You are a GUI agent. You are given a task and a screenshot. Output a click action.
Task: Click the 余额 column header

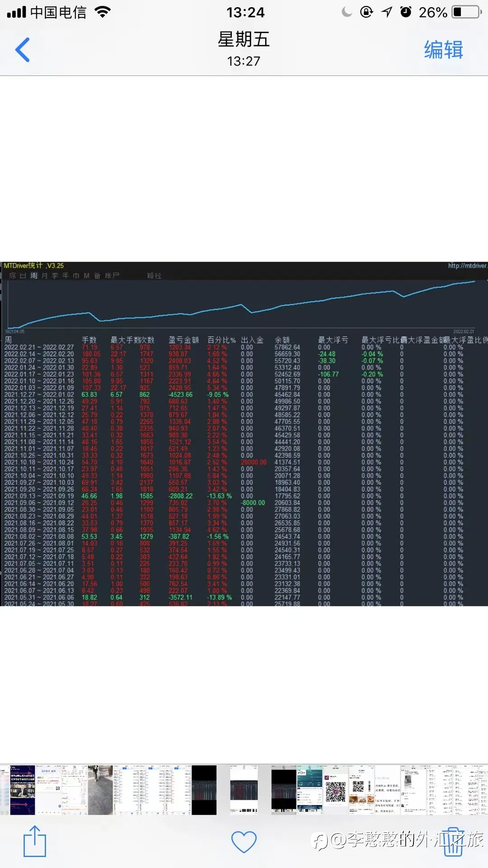pos(282,340)
